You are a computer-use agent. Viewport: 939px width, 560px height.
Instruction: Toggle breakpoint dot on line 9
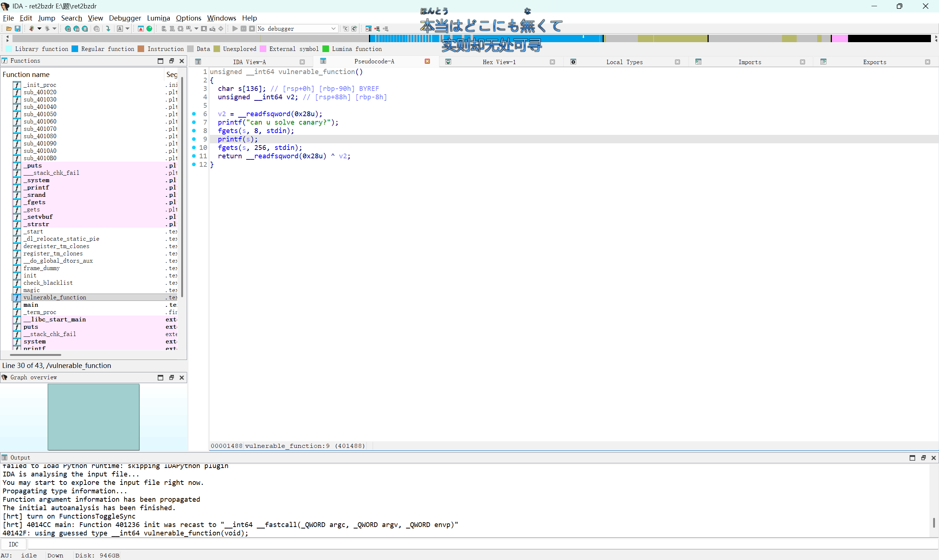[x=194, y=139]
